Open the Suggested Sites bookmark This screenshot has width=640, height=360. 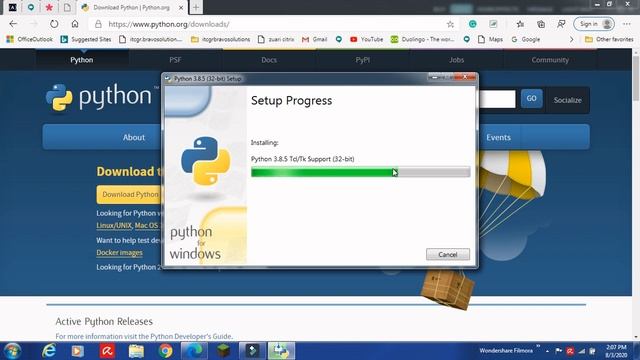pos(86,39)
